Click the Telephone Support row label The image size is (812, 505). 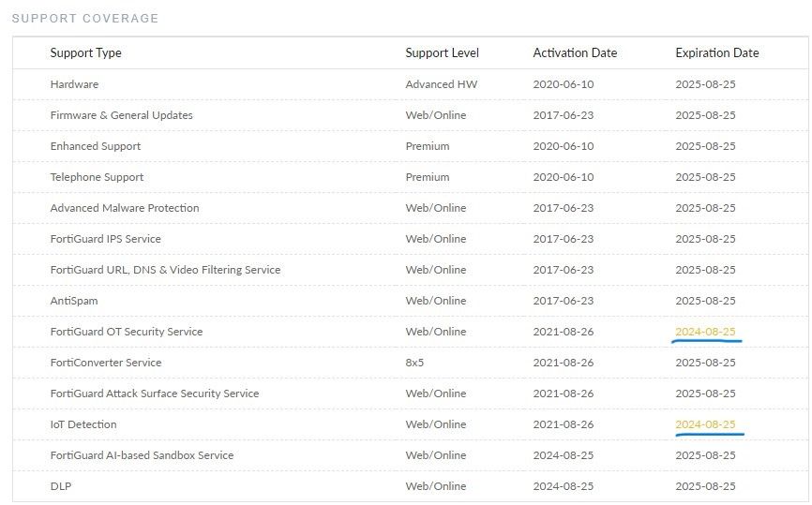(x=98, y=177)
